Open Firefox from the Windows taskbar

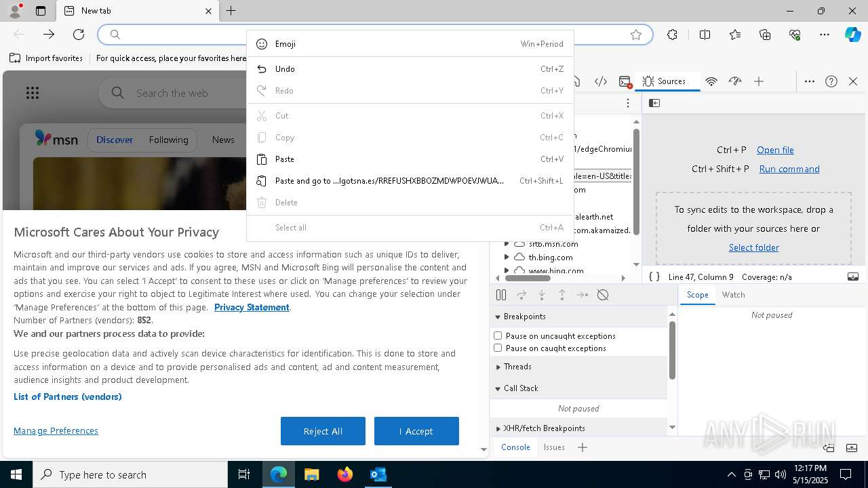345,474
